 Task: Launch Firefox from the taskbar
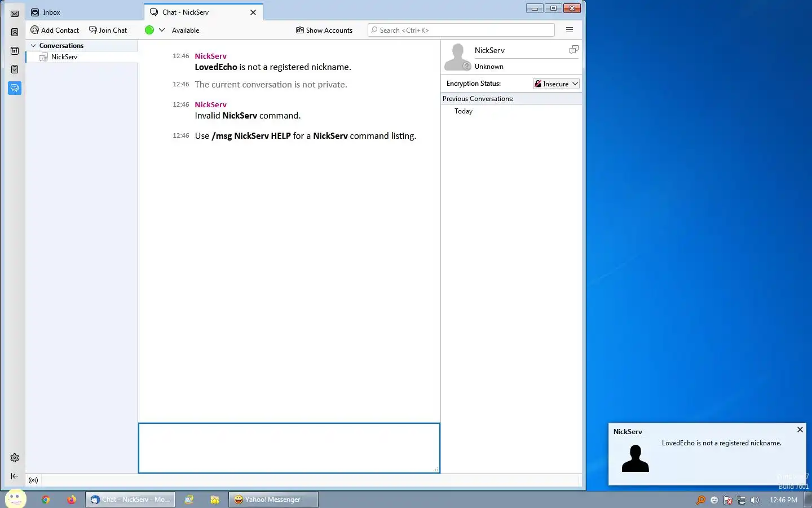[71, 500]
